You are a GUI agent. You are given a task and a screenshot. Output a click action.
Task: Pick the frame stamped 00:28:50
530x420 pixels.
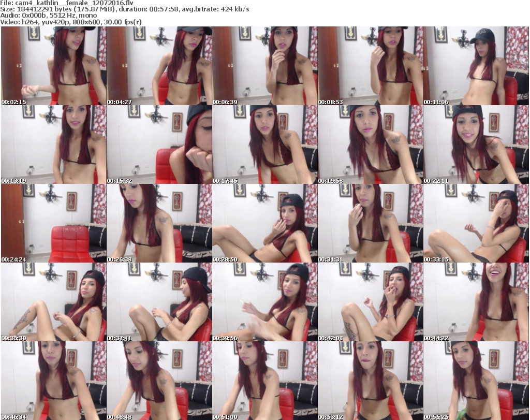click(264, 223)
